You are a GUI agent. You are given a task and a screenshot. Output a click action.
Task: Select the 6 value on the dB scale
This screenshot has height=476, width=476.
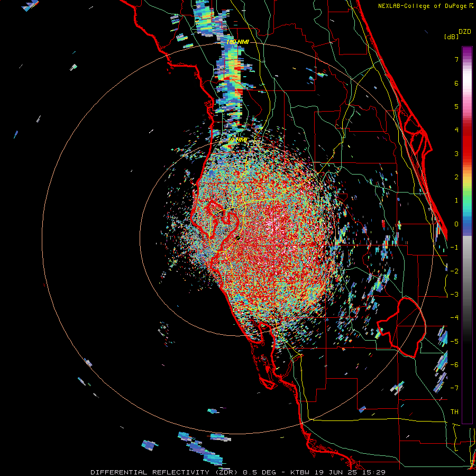(456, 83)
